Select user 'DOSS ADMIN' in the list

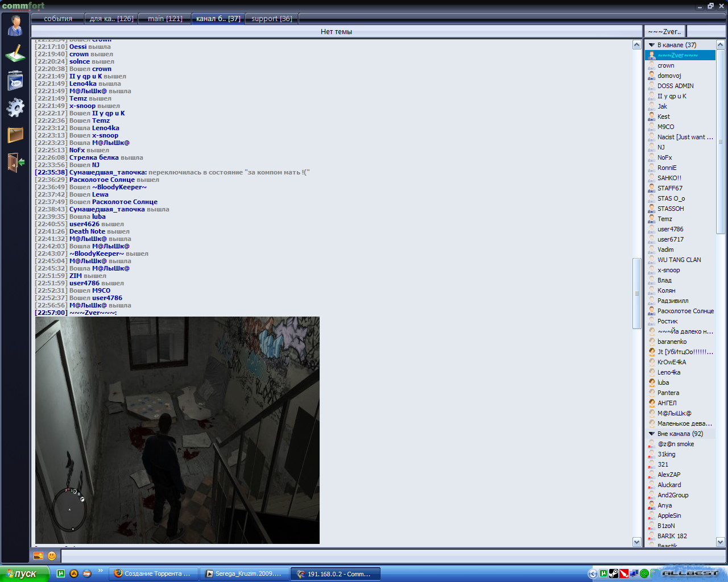point(676,86)
